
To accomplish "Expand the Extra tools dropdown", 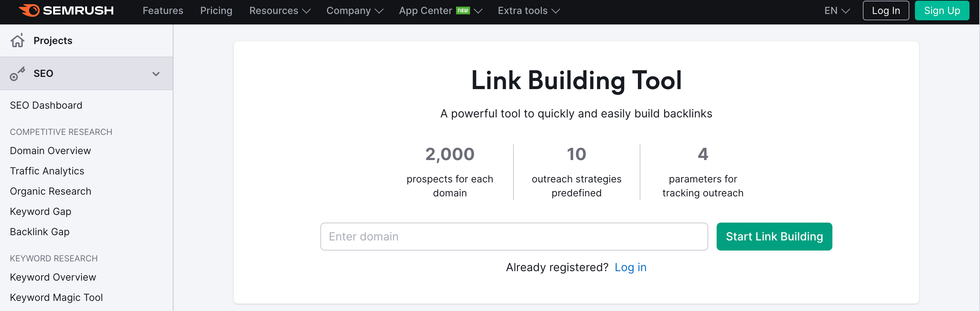I will (x=529, y=10).
